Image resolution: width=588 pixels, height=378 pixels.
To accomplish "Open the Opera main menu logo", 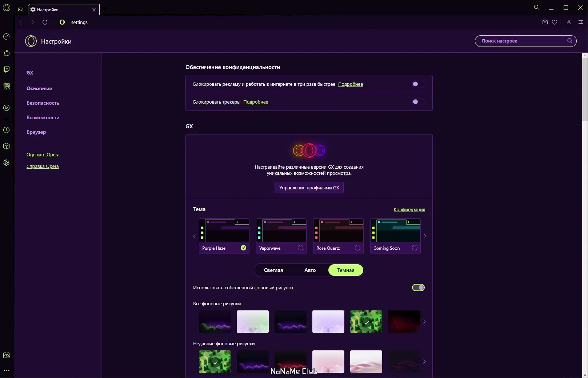I will point(7,8).
